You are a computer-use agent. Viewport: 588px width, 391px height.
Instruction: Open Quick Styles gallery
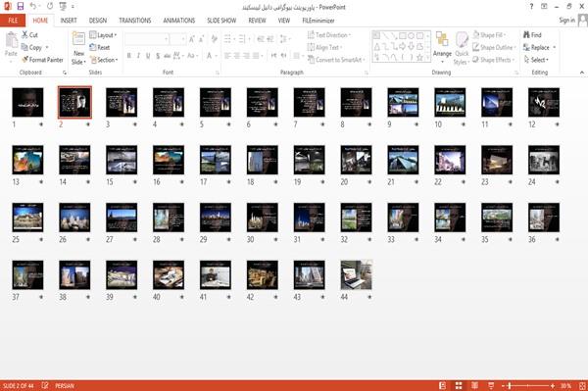[x=462, y=48]
